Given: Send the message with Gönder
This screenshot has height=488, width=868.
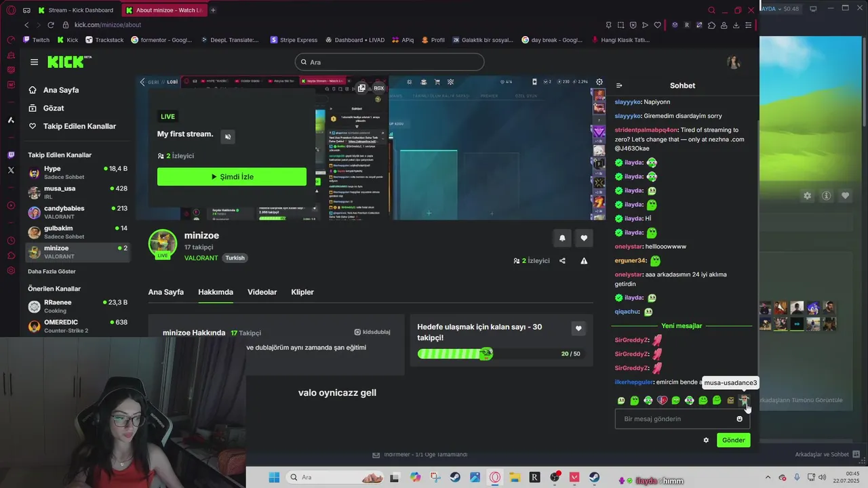Looking at the screenshot, I should 733,440.
